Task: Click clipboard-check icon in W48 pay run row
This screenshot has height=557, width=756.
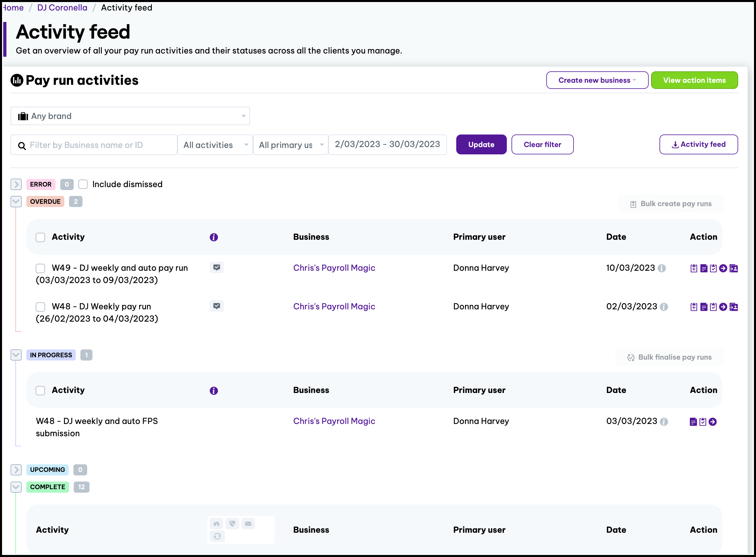Action: [713, 307]
